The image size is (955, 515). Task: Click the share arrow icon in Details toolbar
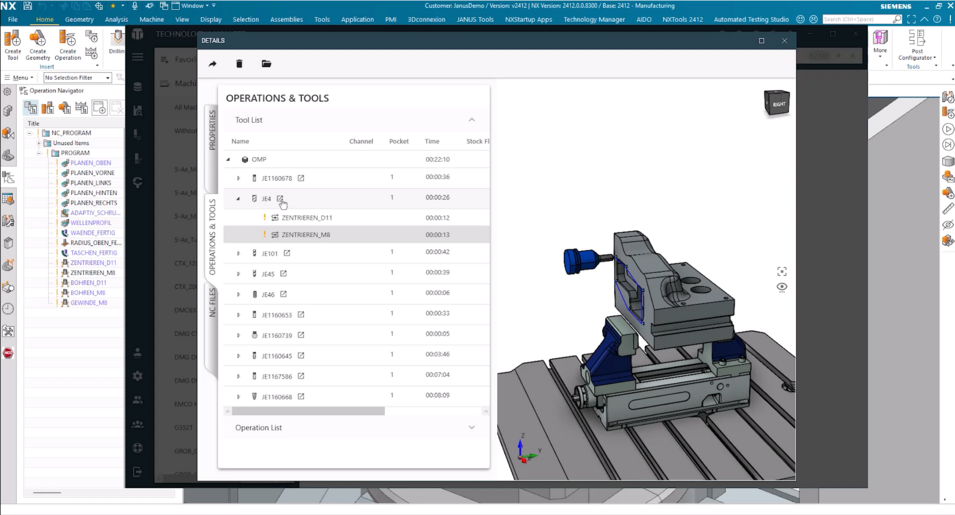pyautogui.click(x=213, y=64)
